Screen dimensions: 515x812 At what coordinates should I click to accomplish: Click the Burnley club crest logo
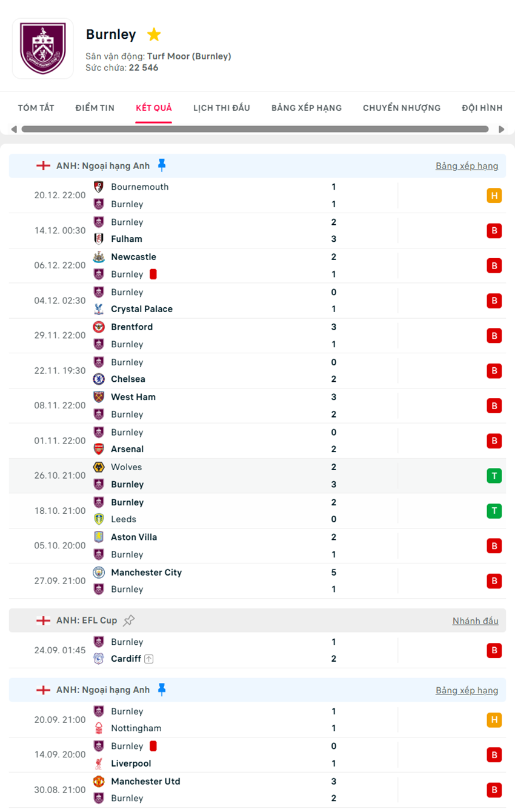tap(43, 48)
